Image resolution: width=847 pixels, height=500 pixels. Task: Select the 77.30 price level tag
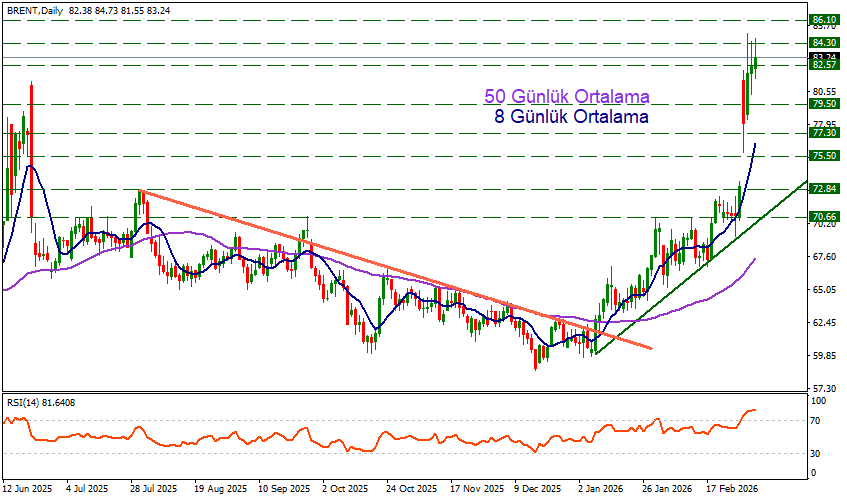click(824, 133)
